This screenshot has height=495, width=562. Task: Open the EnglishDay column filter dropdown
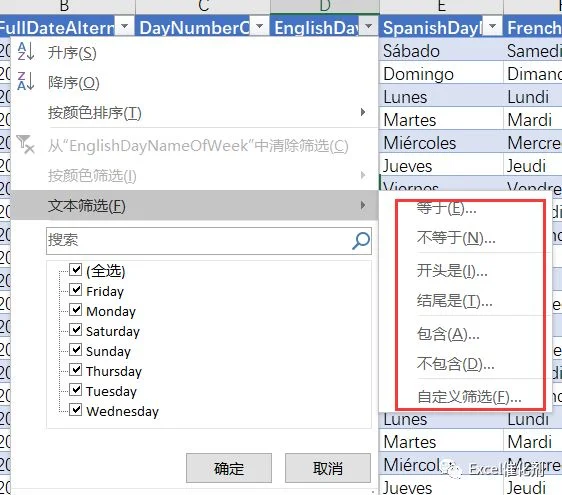368,27
